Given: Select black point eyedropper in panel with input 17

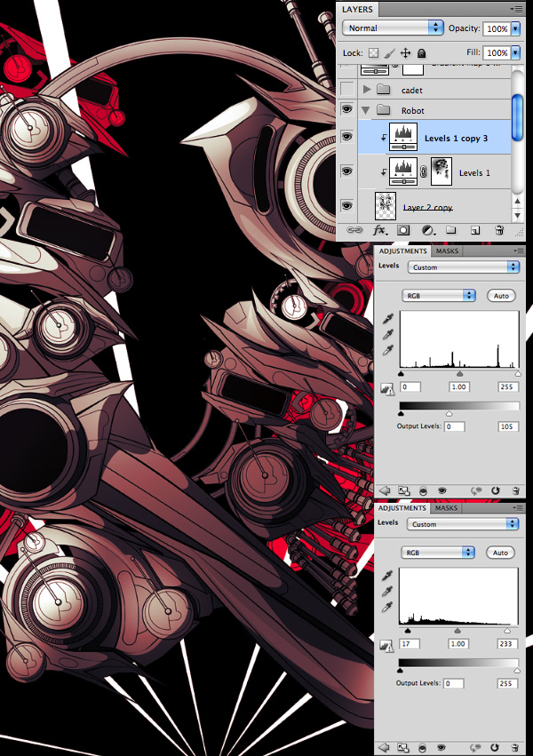Looking at the screenshot, I should click(x=387, y=575).
